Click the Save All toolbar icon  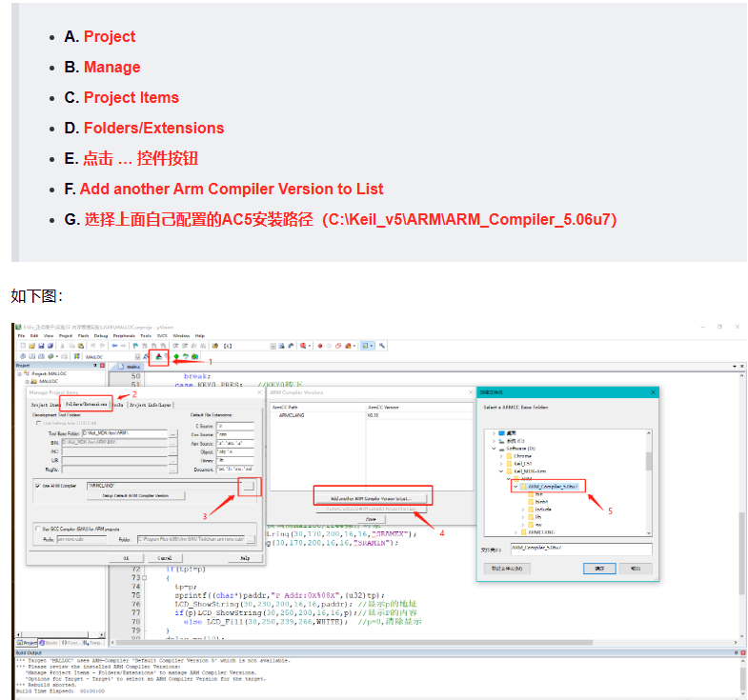coord(51,346)
